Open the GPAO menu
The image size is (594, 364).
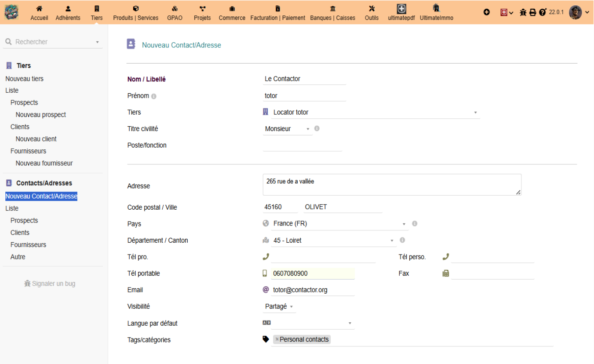tap(175, 13)
